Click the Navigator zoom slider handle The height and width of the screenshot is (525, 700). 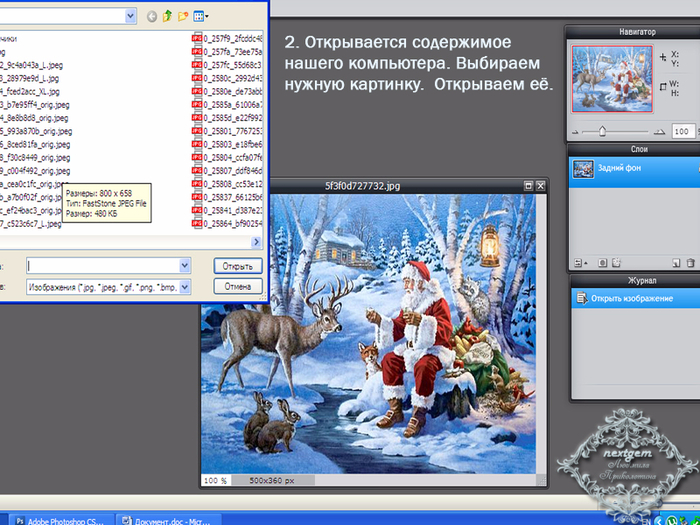pos(602,131)
